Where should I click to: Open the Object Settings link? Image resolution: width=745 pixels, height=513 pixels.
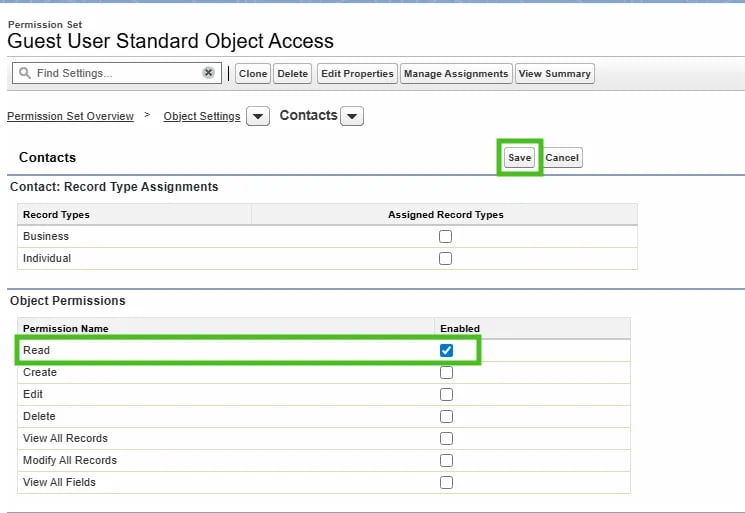click(x=202, y=116)
